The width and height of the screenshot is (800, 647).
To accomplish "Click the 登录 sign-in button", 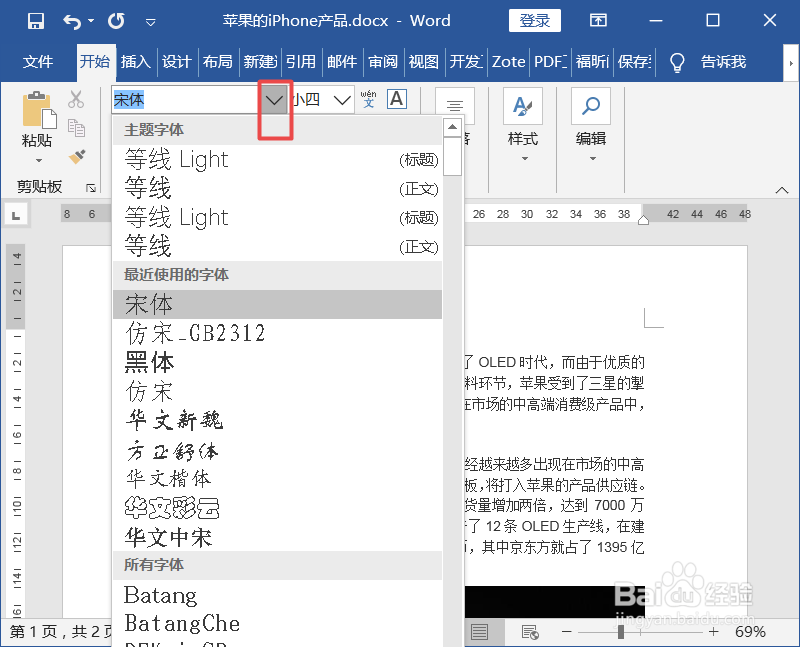I will pos(535,20).
